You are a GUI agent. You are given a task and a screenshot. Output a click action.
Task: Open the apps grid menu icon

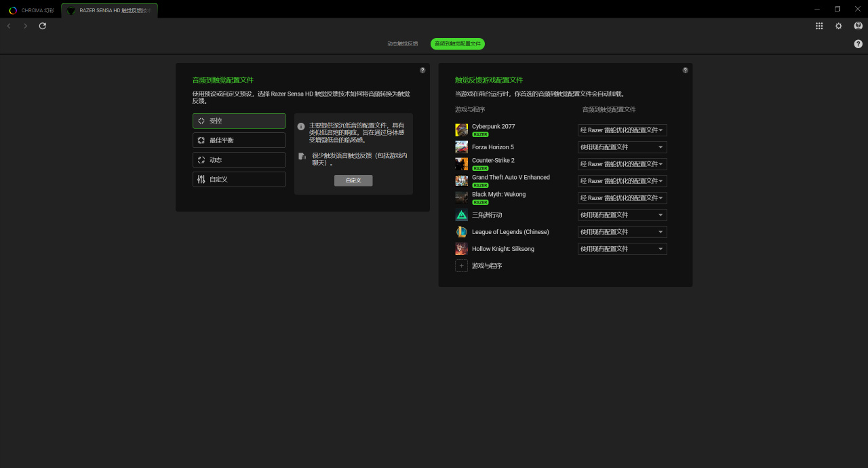point(819,26)
